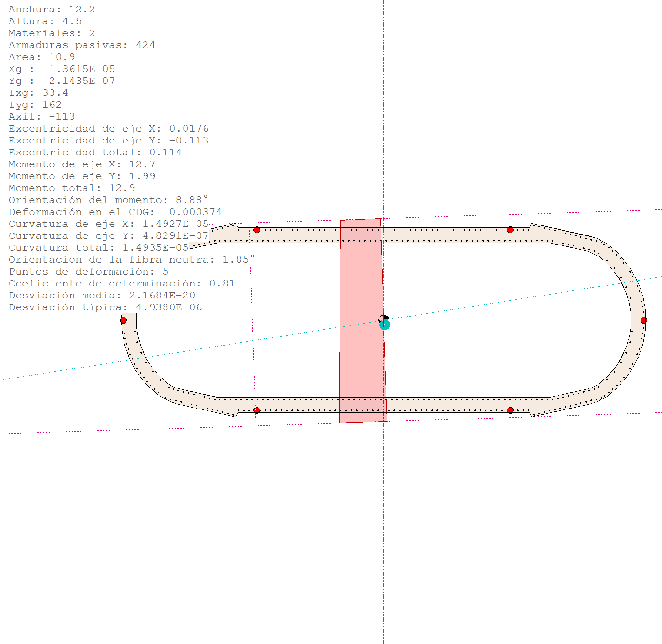The width and height of the screenshot is (662, 644).
Task: Click the 'Materiales: 2' text line
Action: [52, 33]
